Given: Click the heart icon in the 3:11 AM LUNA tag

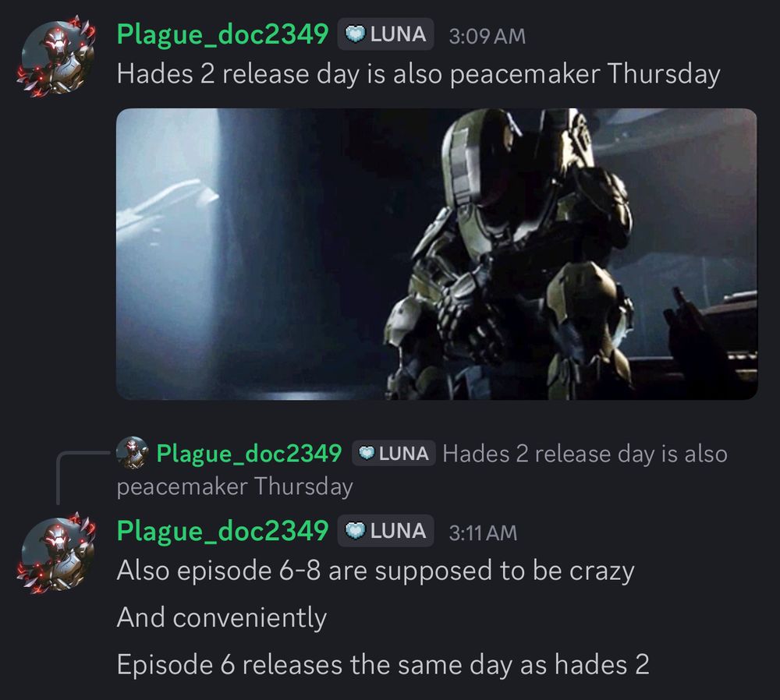Looking at the screenshot, I should (x=355, y=531).
